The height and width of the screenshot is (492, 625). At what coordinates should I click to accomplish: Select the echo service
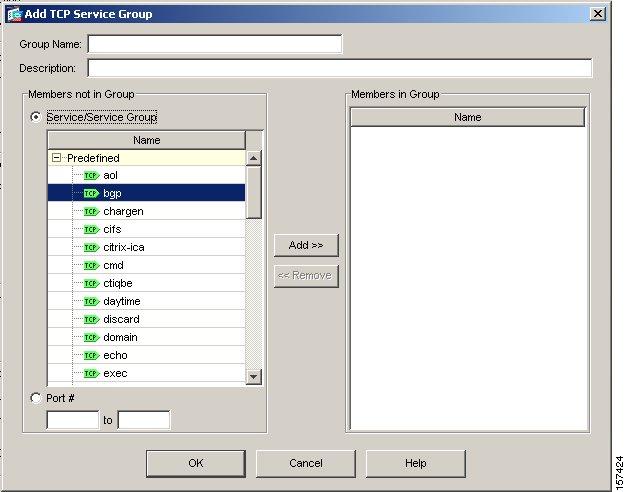coord(146,356)
